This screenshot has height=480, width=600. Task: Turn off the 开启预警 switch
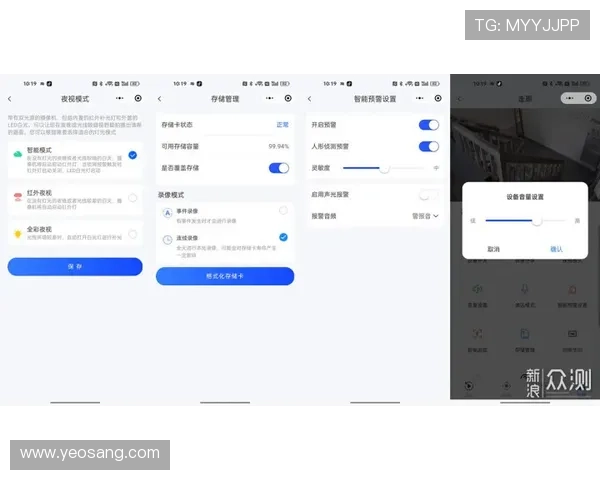pos(429,125)
